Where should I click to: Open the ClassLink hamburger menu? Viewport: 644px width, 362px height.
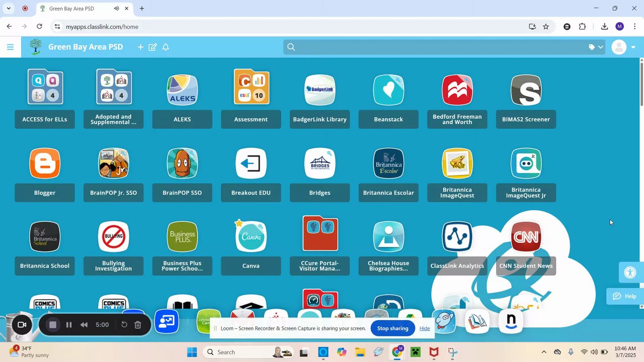[x=10, y=47]
